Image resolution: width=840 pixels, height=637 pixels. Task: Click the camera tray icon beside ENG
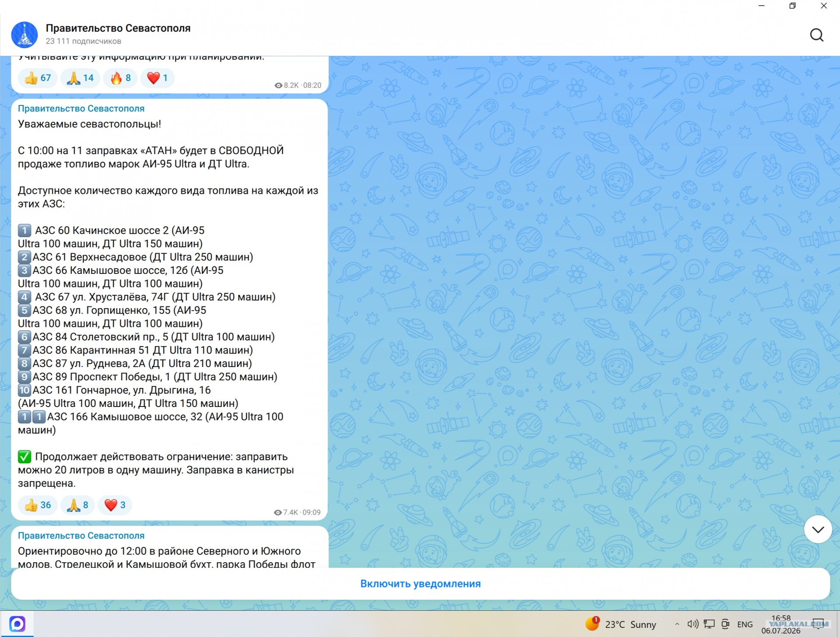point(725,624)
